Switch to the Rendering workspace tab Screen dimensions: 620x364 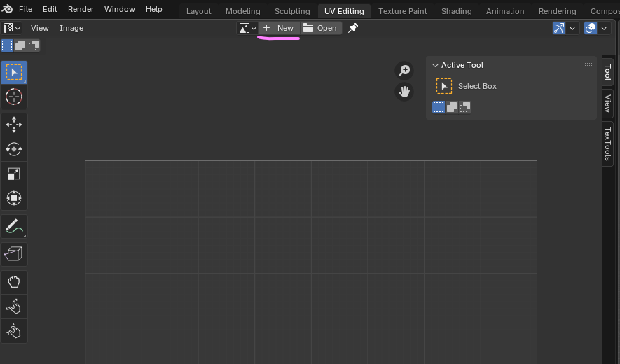pos(557,11)
